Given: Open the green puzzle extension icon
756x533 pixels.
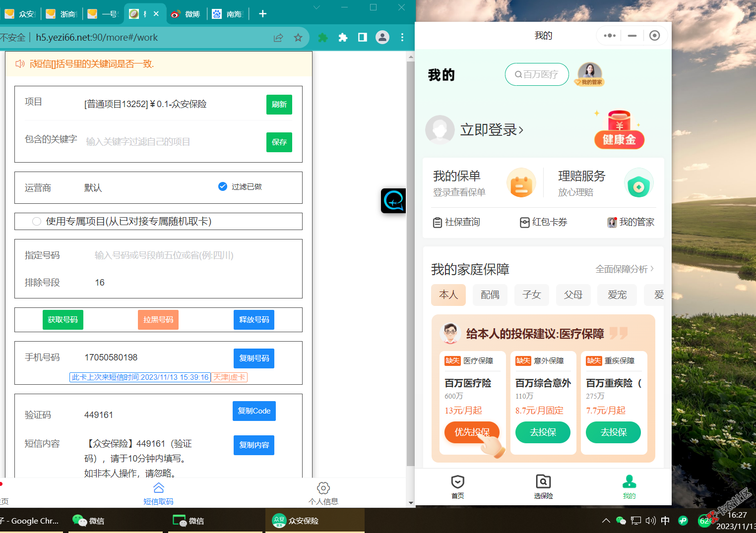Looking at the screenshot, I should [323, 38].
